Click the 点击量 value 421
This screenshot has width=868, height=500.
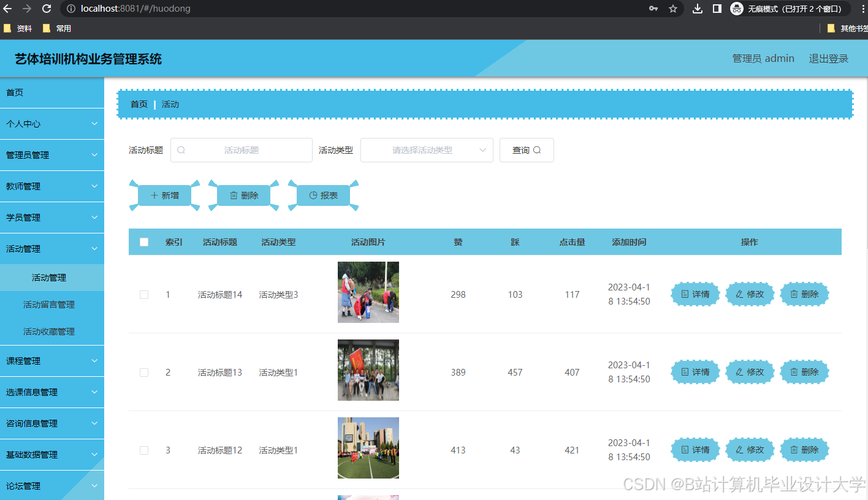tap(572, 450)
